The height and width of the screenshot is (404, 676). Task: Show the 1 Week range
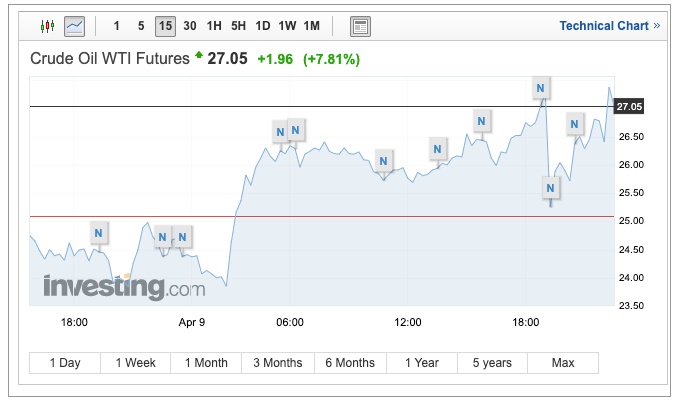tap(136, 363)
